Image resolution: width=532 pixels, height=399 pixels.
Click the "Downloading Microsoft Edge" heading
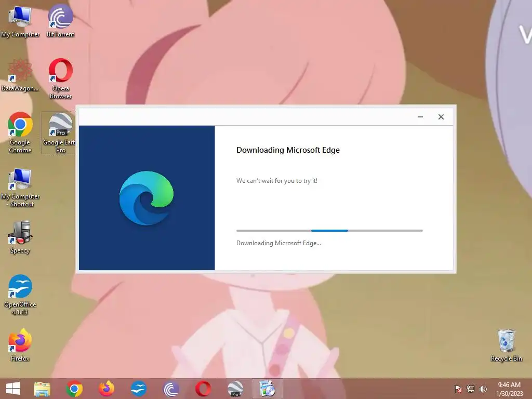coord(288,150)
